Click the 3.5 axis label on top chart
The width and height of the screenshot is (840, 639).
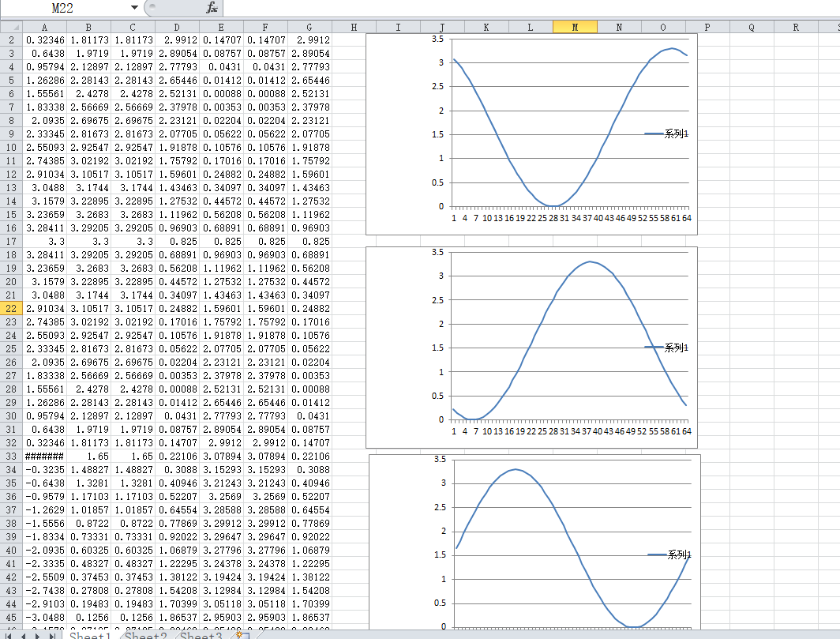[x=437, y=39]
